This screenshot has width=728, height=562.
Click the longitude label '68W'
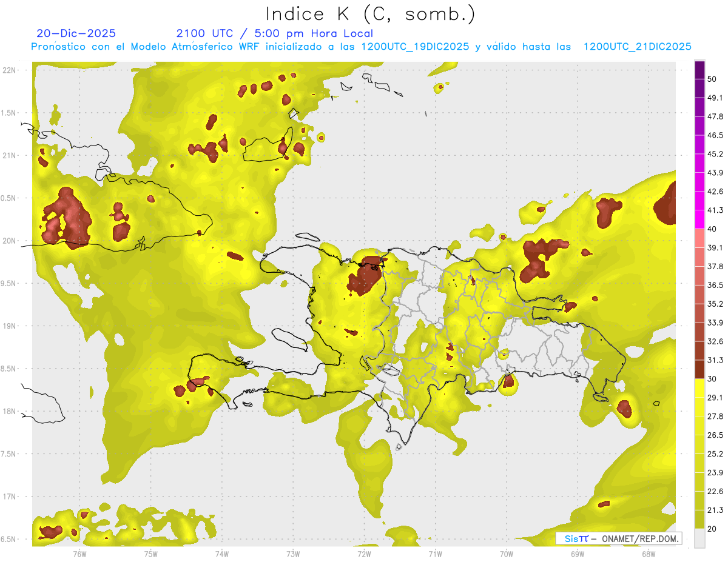(649, 554)
